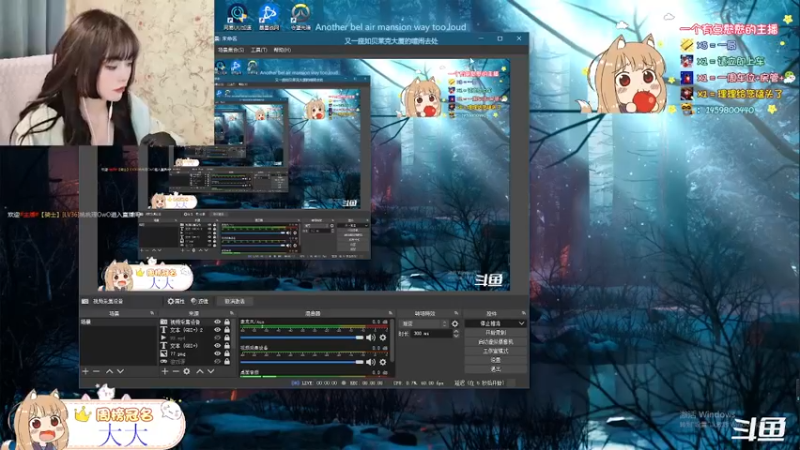Open the Battle.net desktop shortcut
The width and height of the screenshot is (800, 450).
click(269, 16)
